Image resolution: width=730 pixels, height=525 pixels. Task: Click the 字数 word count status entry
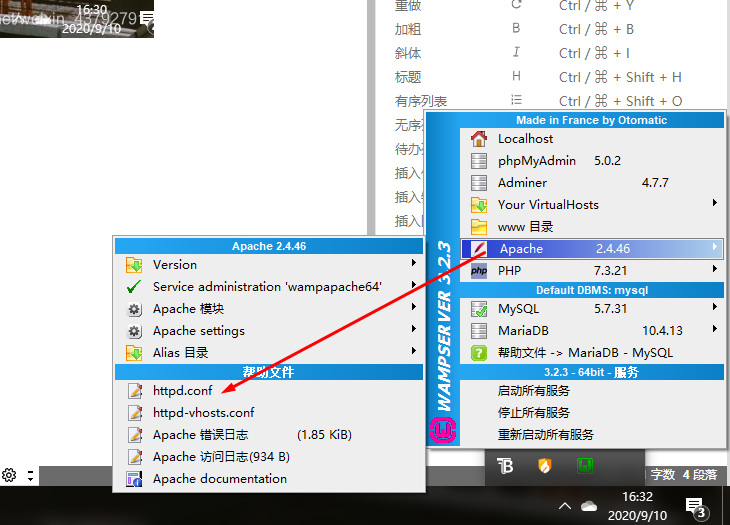(x=662, y=475)
